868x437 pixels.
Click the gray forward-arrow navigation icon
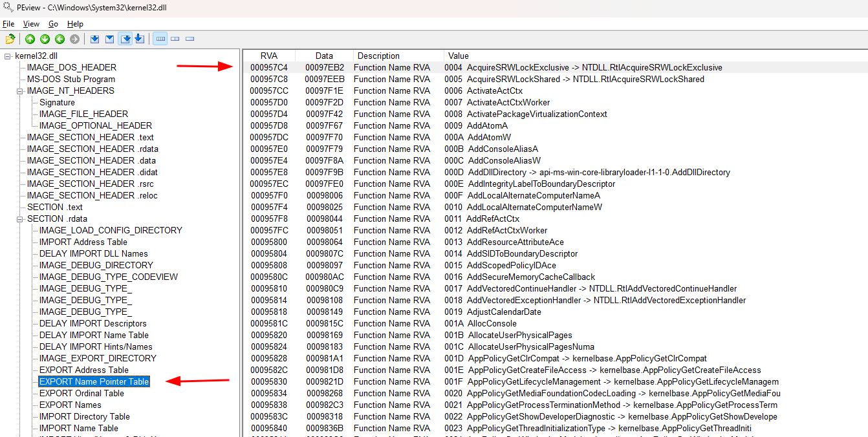tap(74, 39)
